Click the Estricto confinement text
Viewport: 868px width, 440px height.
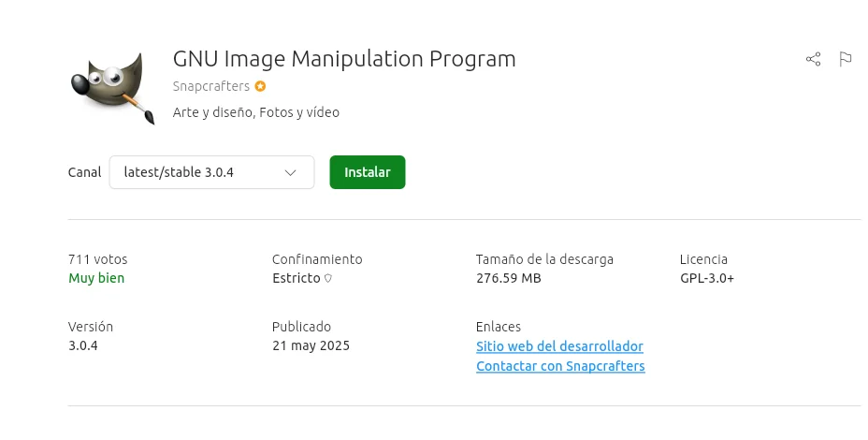click(297, 278)
